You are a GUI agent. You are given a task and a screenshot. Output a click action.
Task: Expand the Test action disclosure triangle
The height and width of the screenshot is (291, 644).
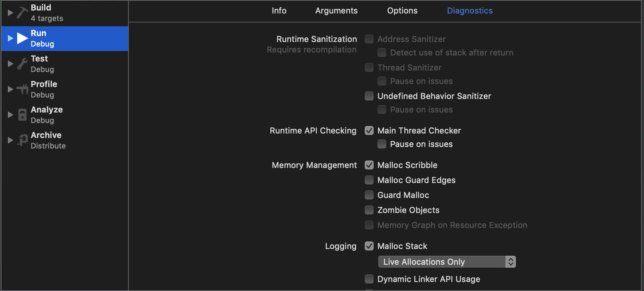coord(10,64)
